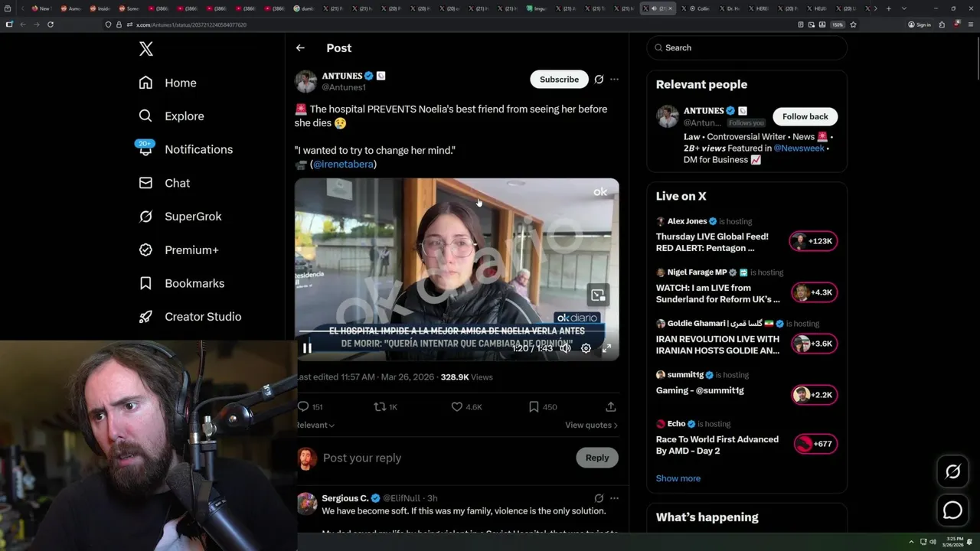Open more options on Sergious C. reply
This screenshot has height=551, width=980.
614,498
